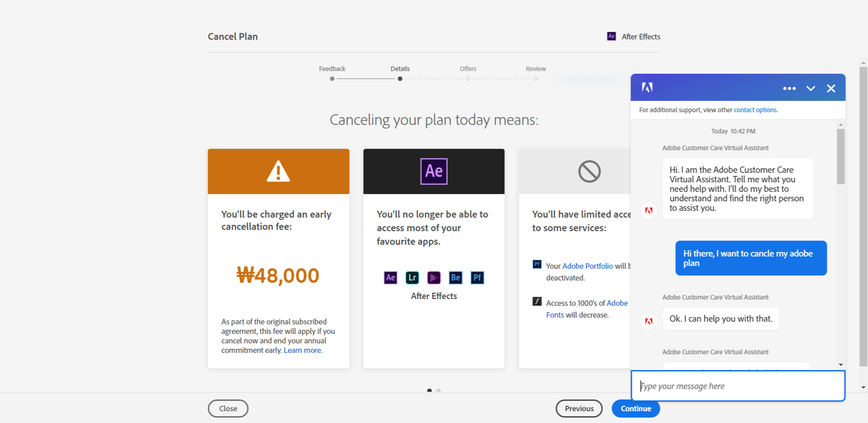Select the second carousel page dot
The height and width of the screenshot is (423, 868).
[438, 390]
